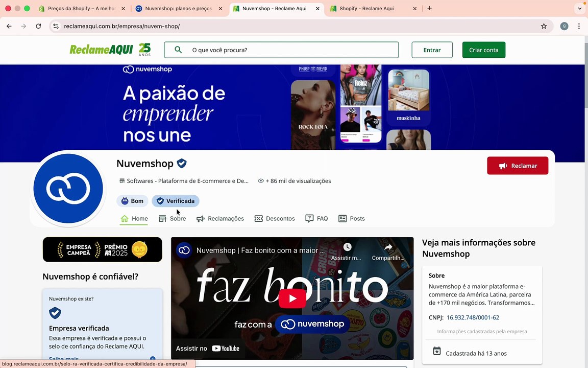Click Assistir no YouTube link
Image resolution: width=588 pixels, height=368 pixels.
point(207,349)
